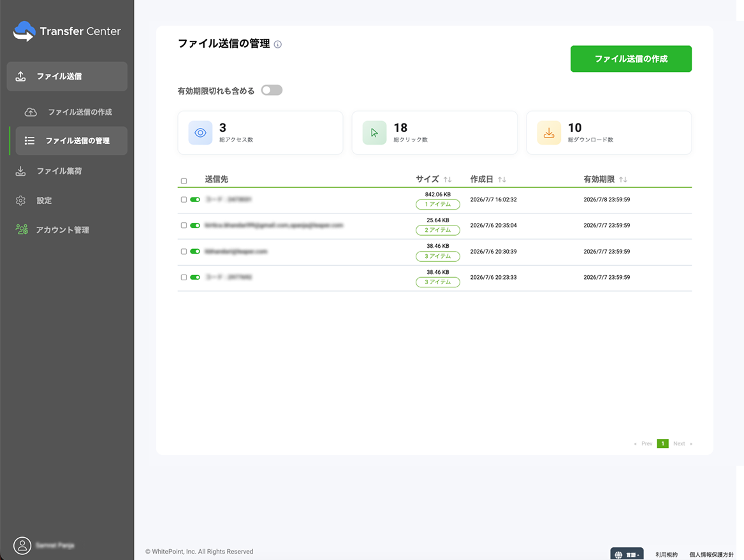744x560 pixels.
Task: Click the green ファイル送信の作成 button
Action: [x=631, y=59]
